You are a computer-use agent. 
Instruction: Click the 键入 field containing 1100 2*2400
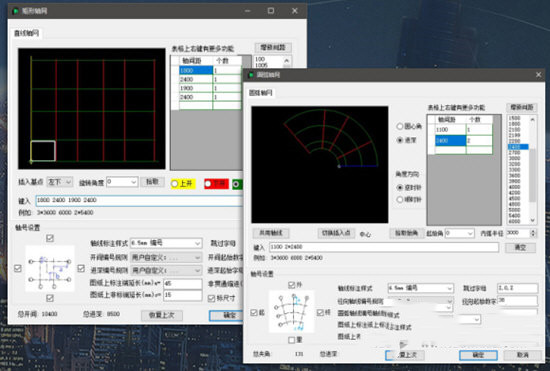click(384, 247)
